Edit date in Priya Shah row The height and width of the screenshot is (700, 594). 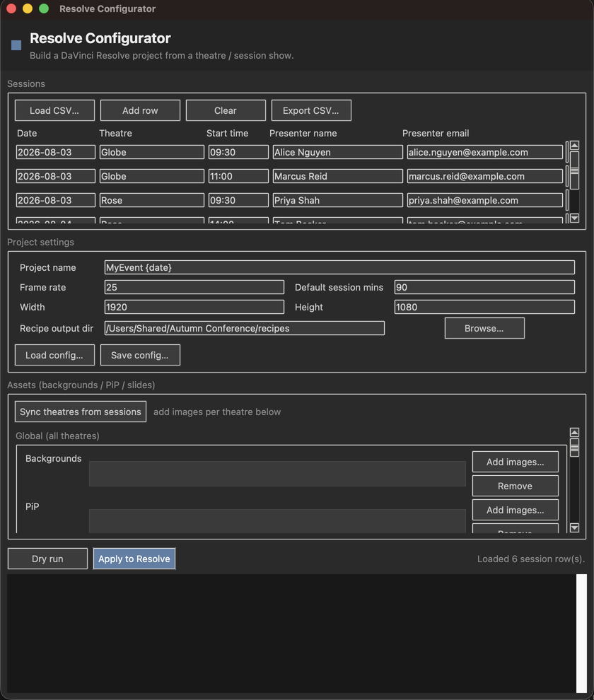(x=55, y=200)
